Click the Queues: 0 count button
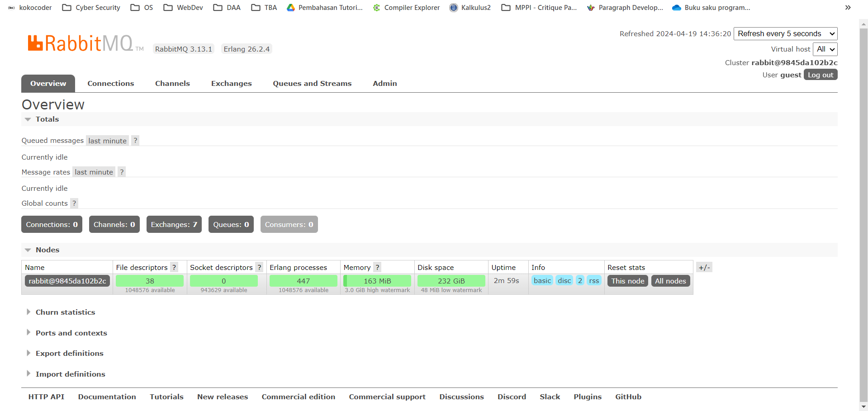Image resolution: width=868 pixels, height=411 pixels. click(231, 224)
